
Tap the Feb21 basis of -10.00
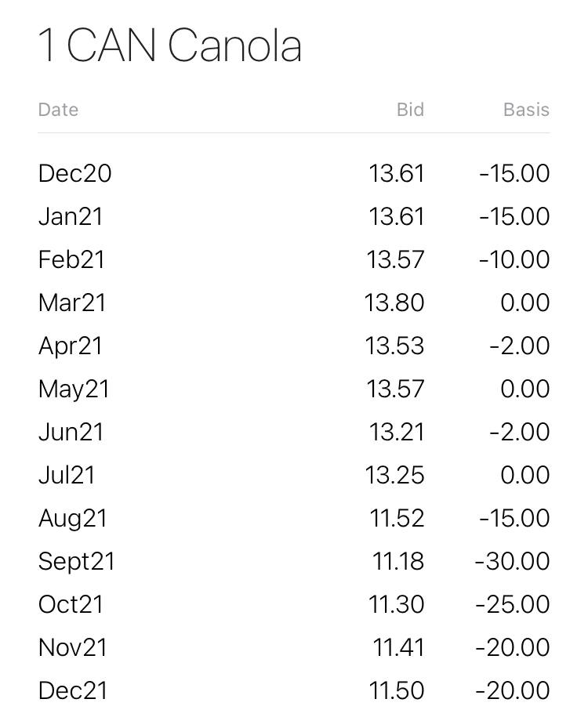[514, 259]
